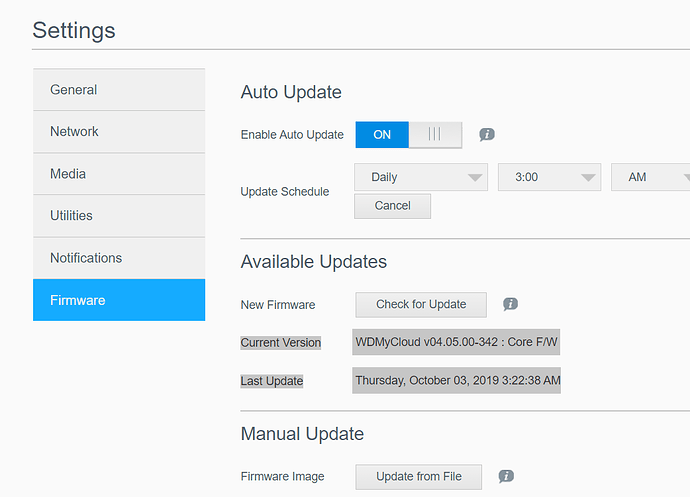The width and height of the screenshot is (690, 497).
Task: Click the Check for Update button
Action: 421,304
